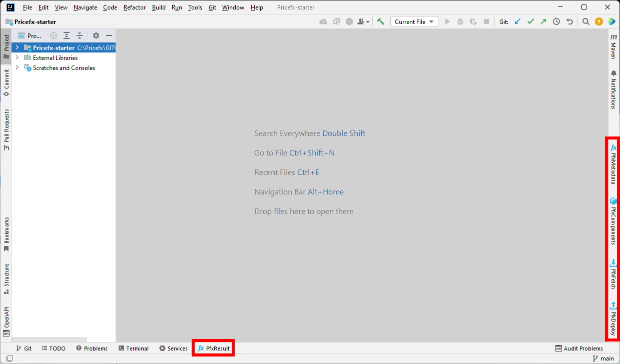Viewport: 620px width, 364px height.
Task: Open Git history clock icon
Action: (556, 21)
